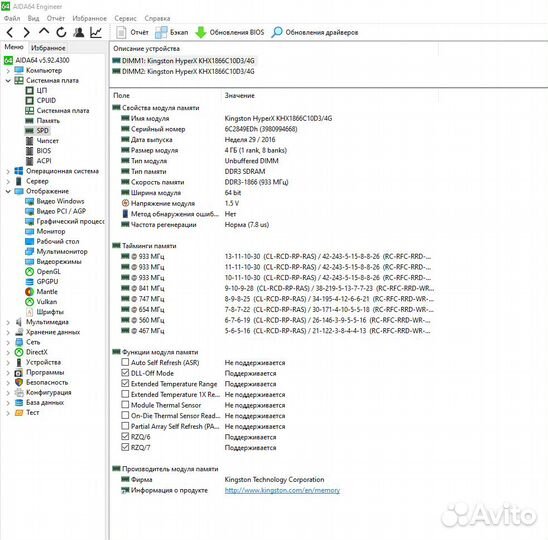Click the up-level arrow icon
Screen dimensions: 548x540
pyautogui.click(x=44, y=32)
